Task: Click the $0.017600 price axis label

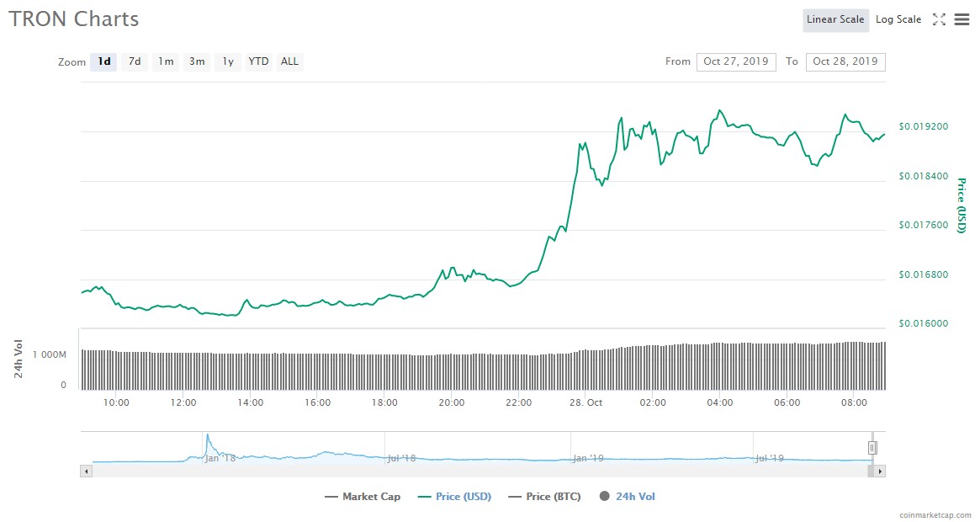Action: click(923, 226)
